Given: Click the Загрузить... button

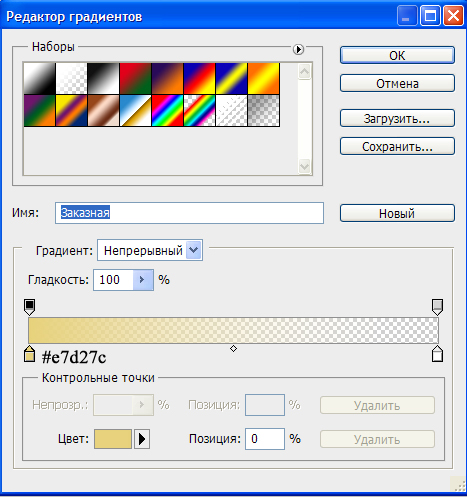Looking at the screenshot, I should (x=397, y=118).
